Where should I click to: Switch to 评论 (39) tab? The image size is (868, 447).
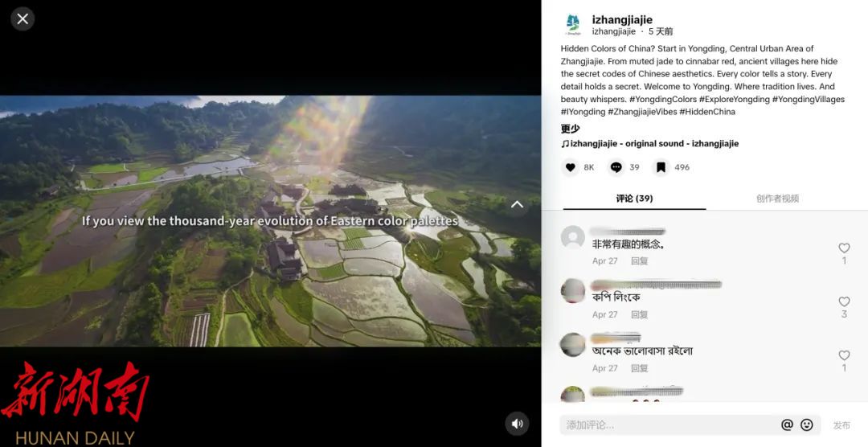pos(634,199)
